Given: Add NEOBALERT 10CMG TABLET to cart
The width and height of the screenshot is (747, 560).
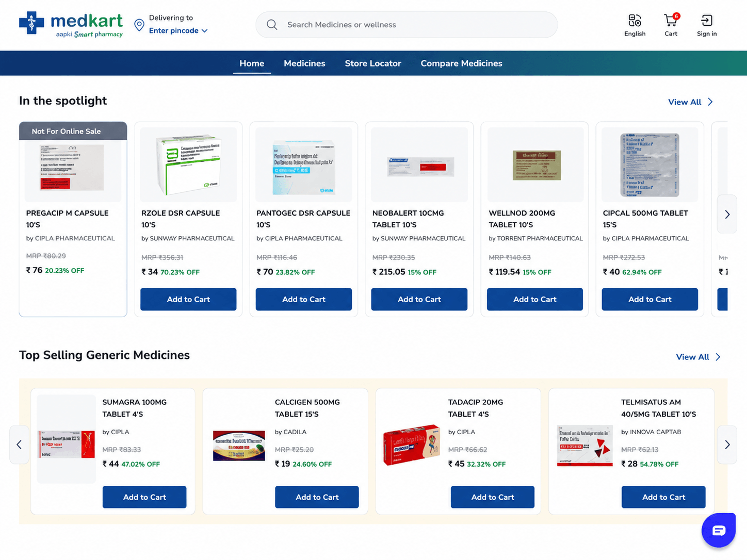Looking at the screenshot, I should pyautogui.click(x=419, y=299).
